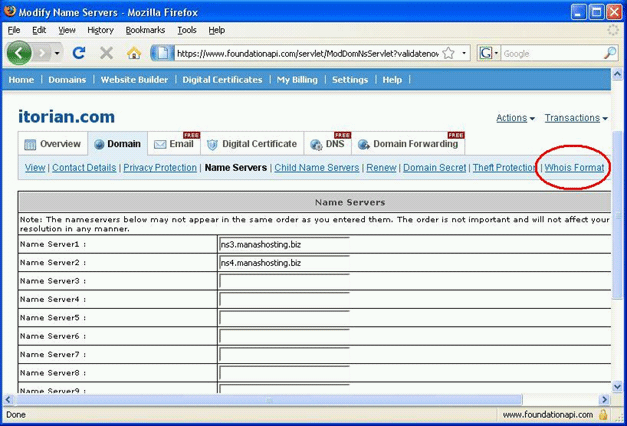Open the Tools menu

pyautogui.click(x=187, y=30)
